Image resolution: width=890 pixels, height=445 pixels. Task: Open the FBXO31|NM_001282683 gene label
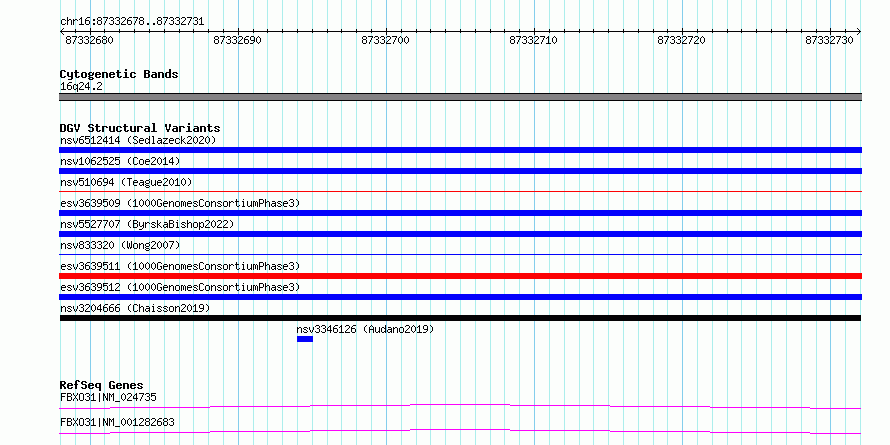117,422
